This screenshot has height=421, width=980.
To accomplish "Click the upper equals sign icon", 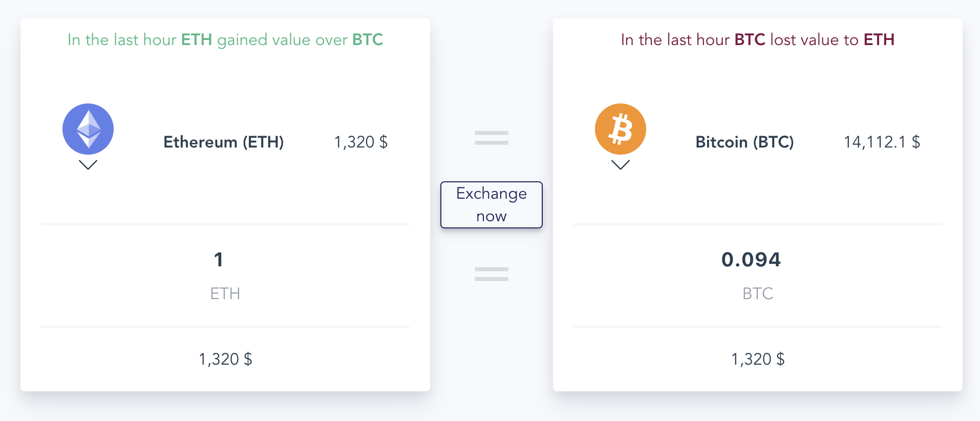I will (492, 138).
